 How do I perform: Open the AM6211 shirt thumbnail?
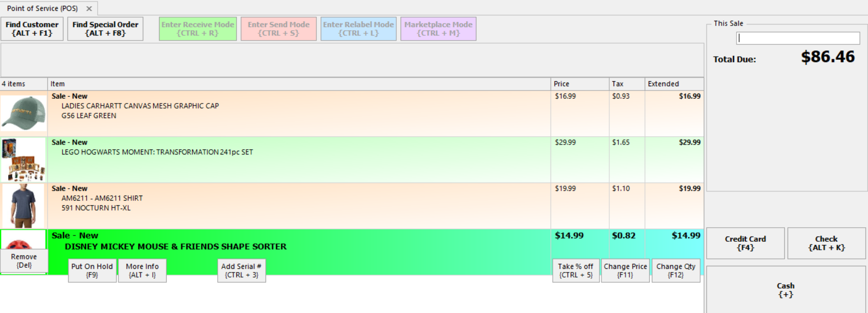tap(24, 206)
